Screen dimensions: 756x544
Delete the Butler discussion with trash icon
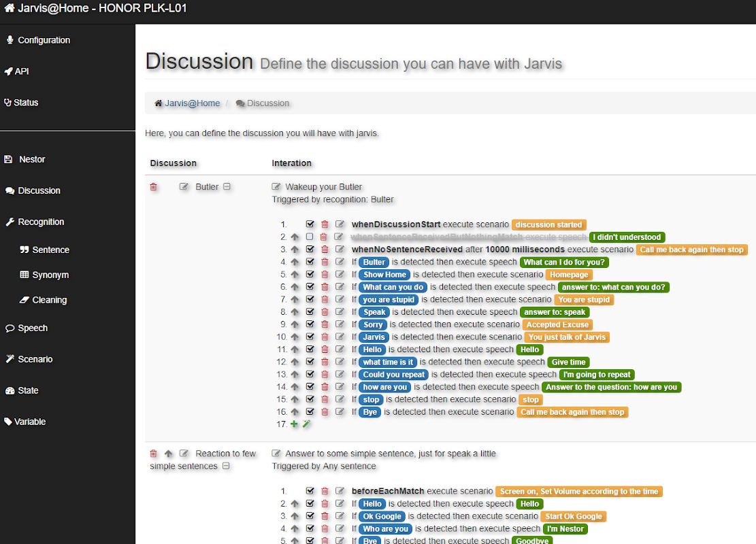tap(153, 187)
